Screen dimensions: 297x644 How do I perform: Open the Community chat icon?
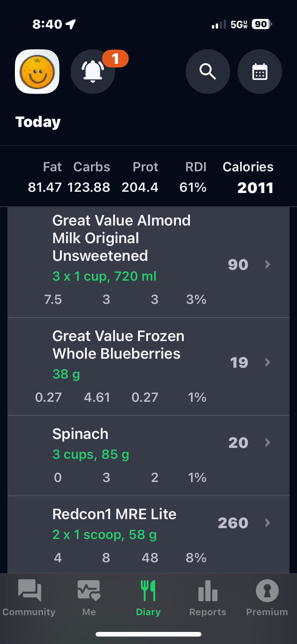(29, 590)
